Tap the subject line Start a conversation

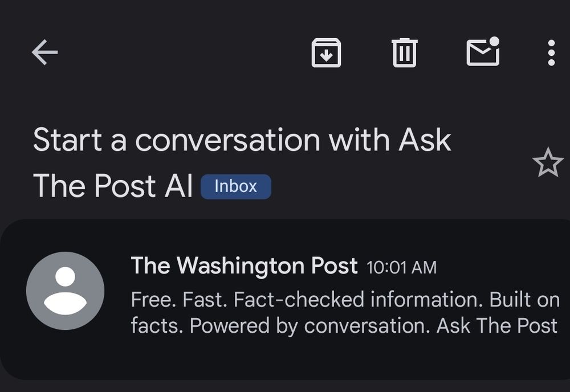[242, 140]
